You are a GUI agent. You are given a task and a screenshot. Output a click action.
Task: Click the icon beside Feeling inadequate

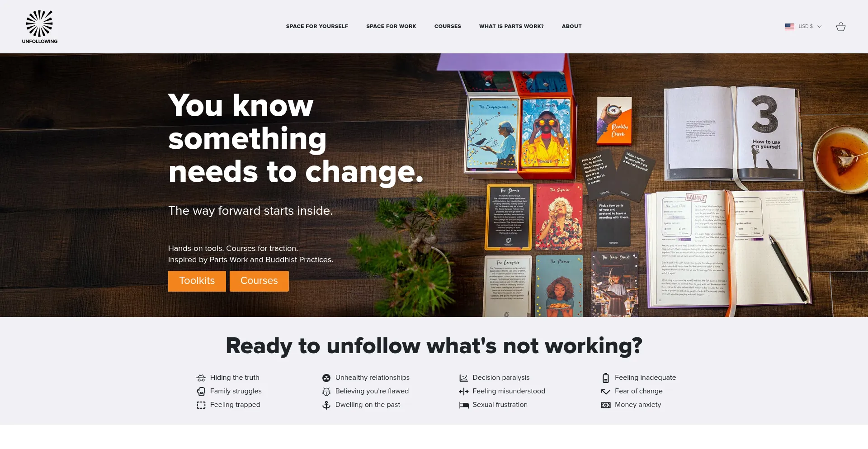606,378
